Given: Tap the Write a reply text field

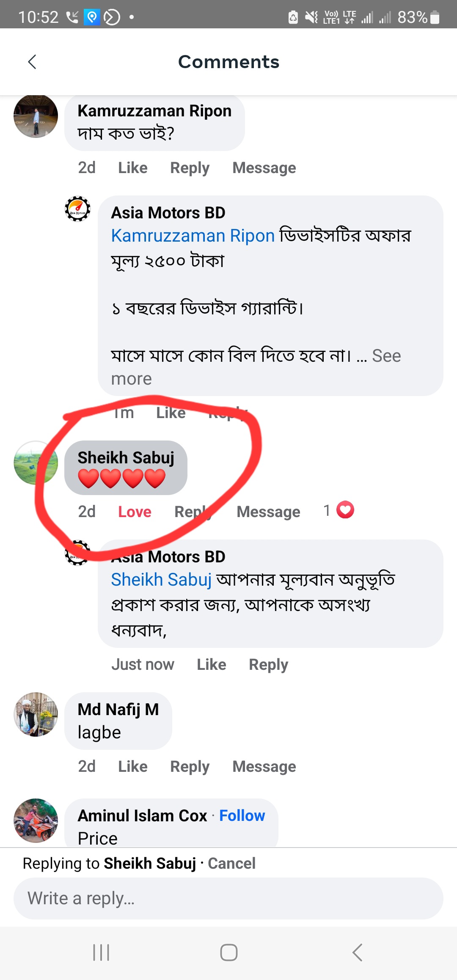Looking at the screenshot, I should coord(228,898).
